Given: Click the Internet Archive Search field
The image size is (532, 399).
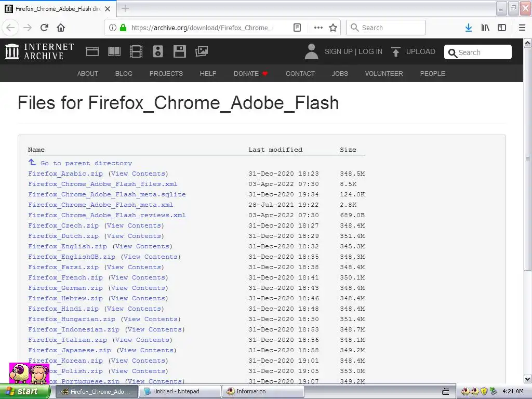Looking at the screenshot, I should pos(478,52).
